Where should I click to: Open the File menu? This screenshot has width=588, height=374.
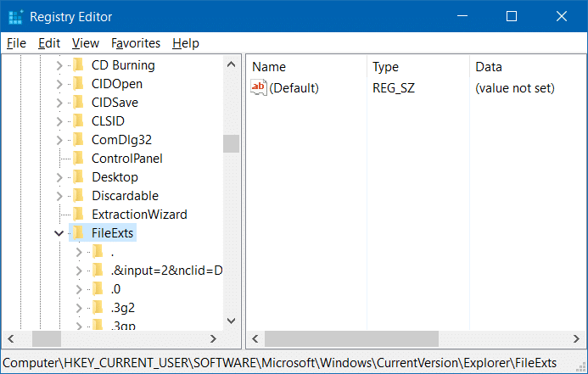pyautogui.click(x=16, y=43)
